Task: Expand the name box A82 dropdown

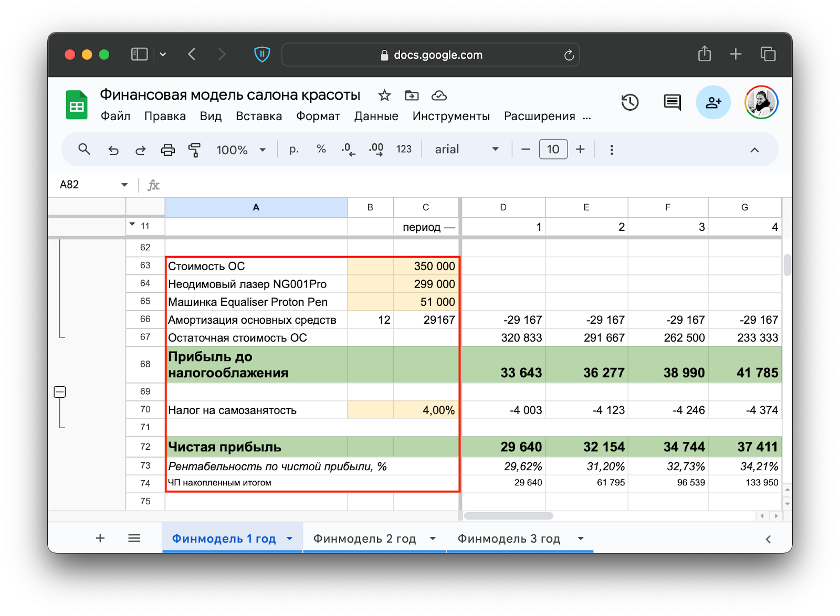Action: coord(124,185)
